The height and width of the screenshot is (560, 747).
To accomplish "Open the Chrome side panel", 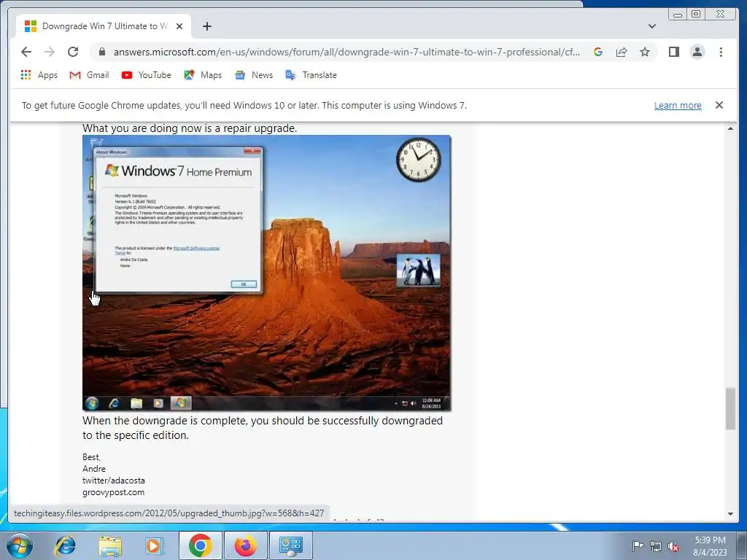I will (673, 52).
